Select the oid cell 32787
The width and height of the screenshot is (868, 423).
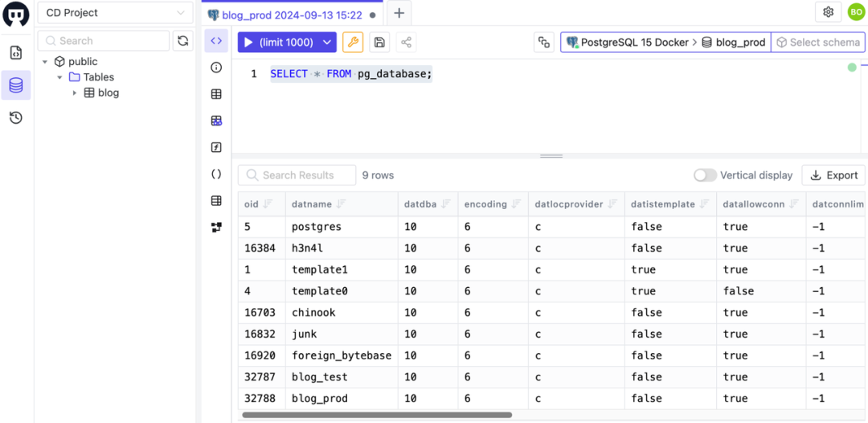click(262, 377)
